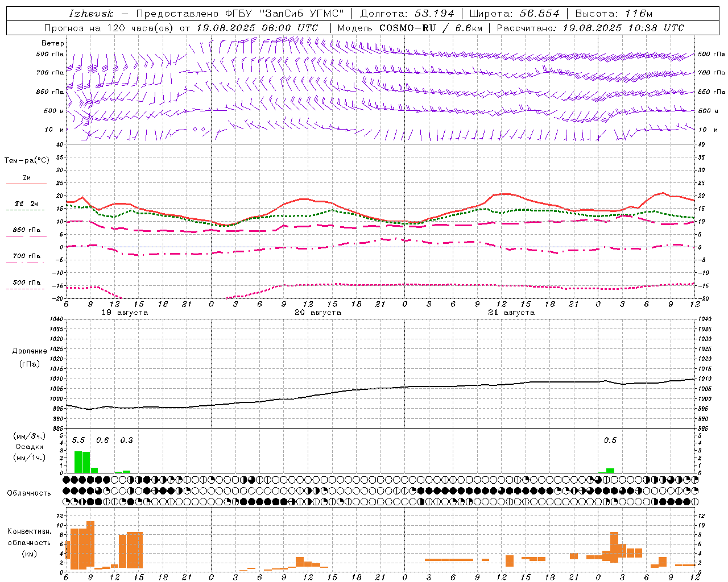728x582 pixels.
Task: Click the dash-dot line sample under 700 гПа legend
Action: [26, 263]
